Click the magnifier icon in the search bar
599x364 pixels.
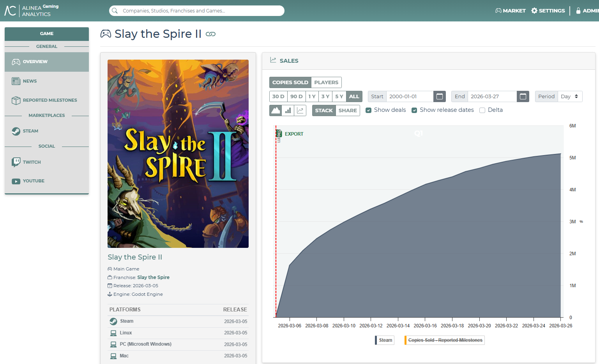115,11
